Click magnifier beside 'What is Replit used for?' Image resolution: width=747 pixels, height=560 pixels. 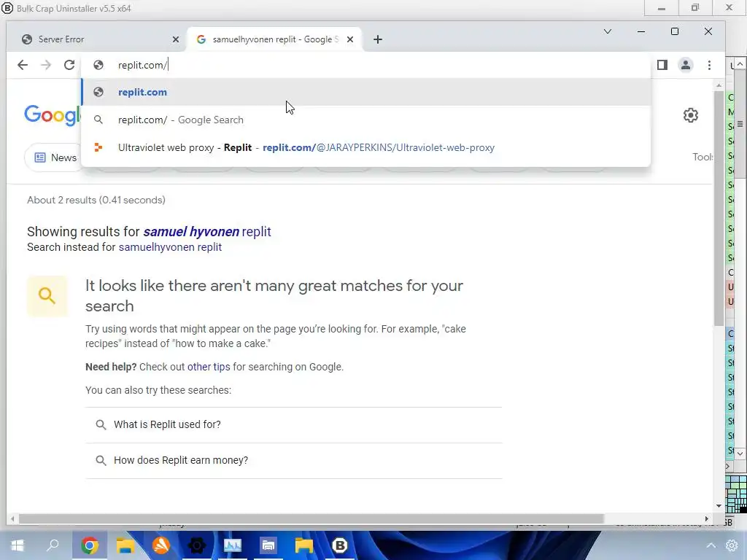click(x=101, y=424)
